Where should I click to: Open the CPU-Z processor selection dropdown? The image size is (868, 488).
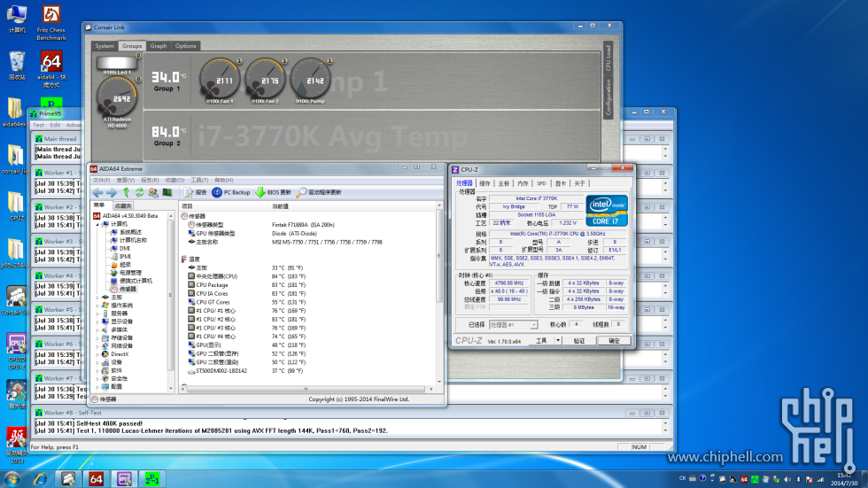(x=514, y=325)
